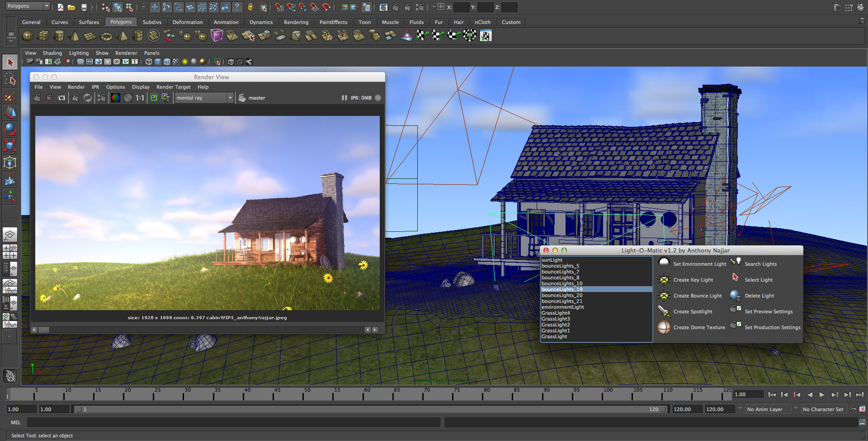Take a snapshot in Render View

[x=61, y=98]
